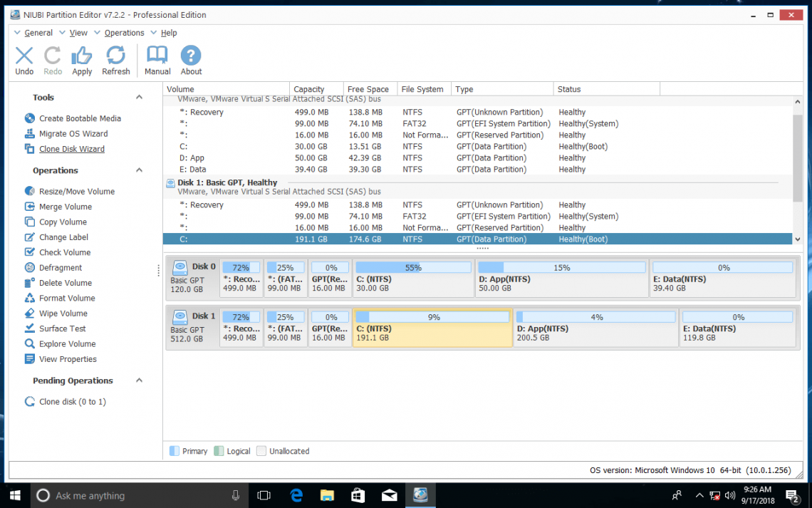Select D: App partition block on Disk 1

pos(596,328)
